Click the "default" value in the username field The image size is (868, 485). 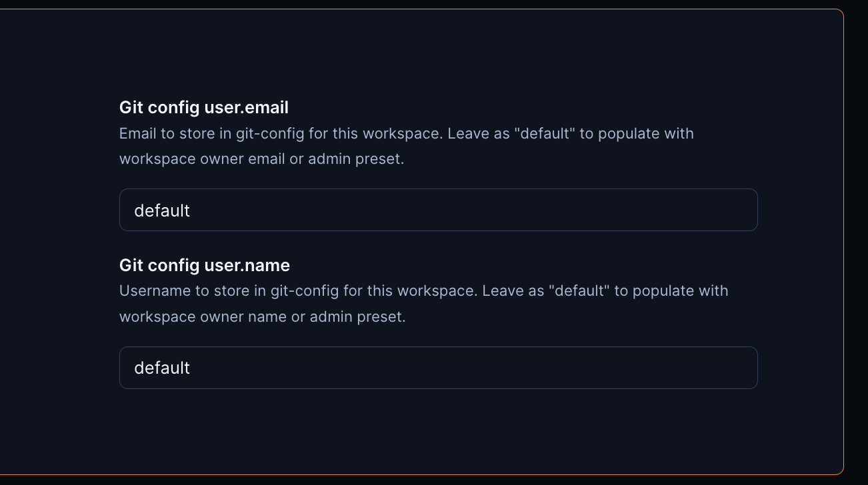coord(162,368)
